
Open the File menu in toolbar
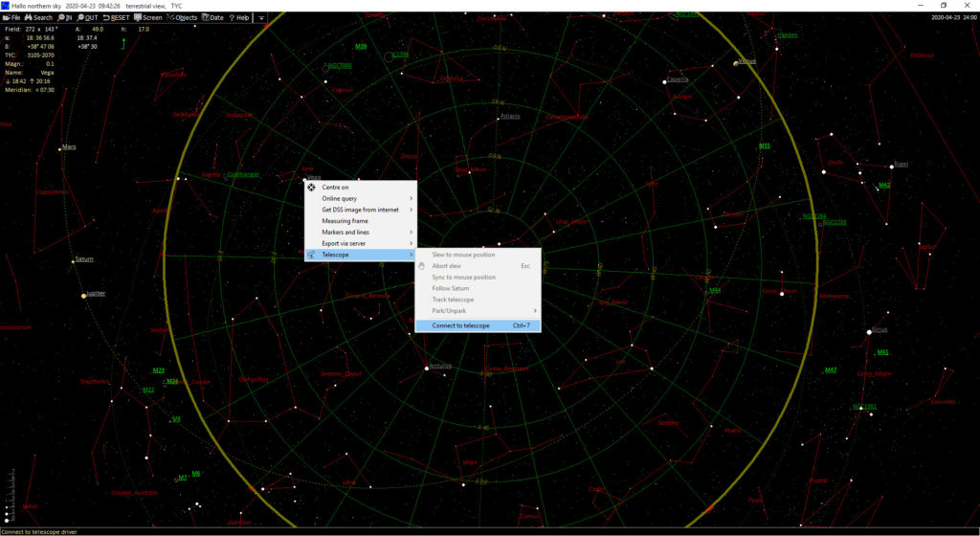[x=12, y=17]
